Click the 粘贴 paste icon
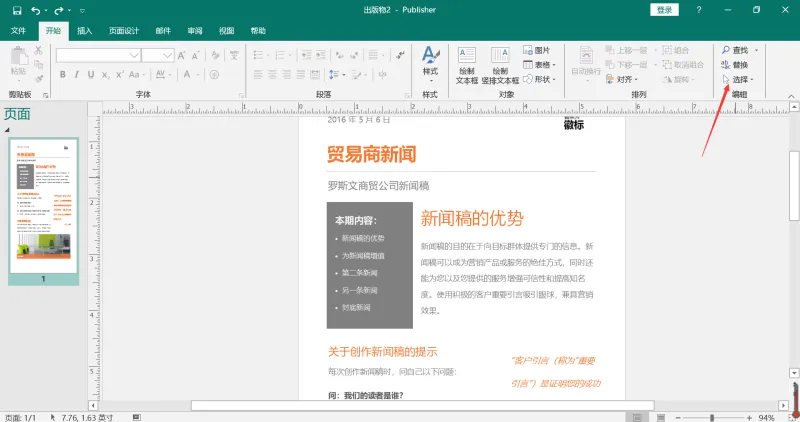800x422 pixels. tap(19, 55)
